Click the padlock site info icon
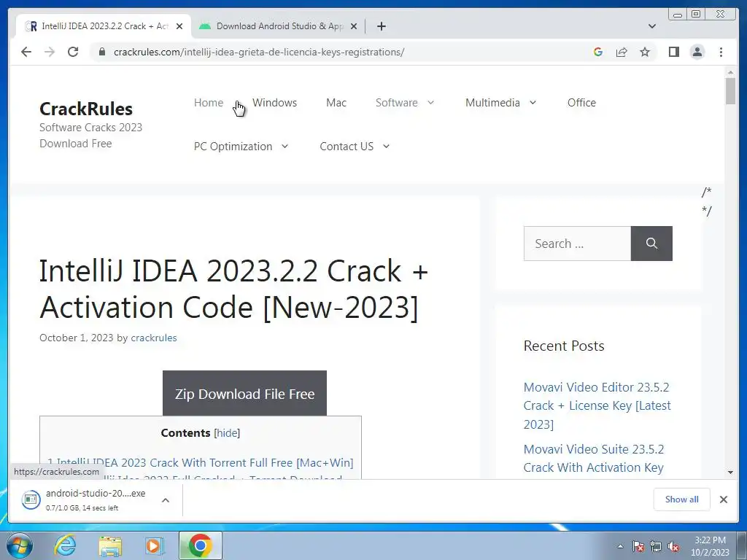Screen dimensions: 747x560 pos(101,52)
